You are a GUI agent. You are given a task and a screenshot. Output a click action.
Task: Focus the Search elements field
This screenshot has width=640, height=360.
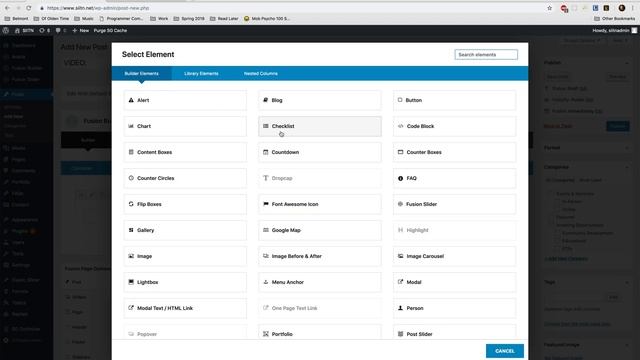tap(486, 55)
